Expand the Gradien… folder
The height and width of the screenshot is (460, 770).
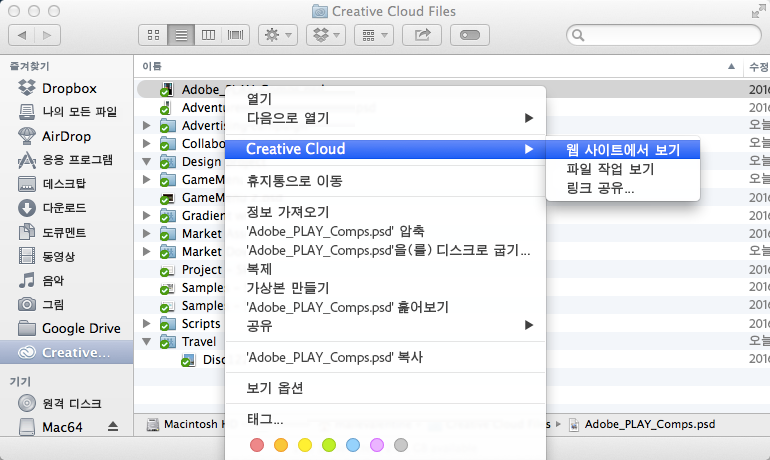[x=146, y=215]
